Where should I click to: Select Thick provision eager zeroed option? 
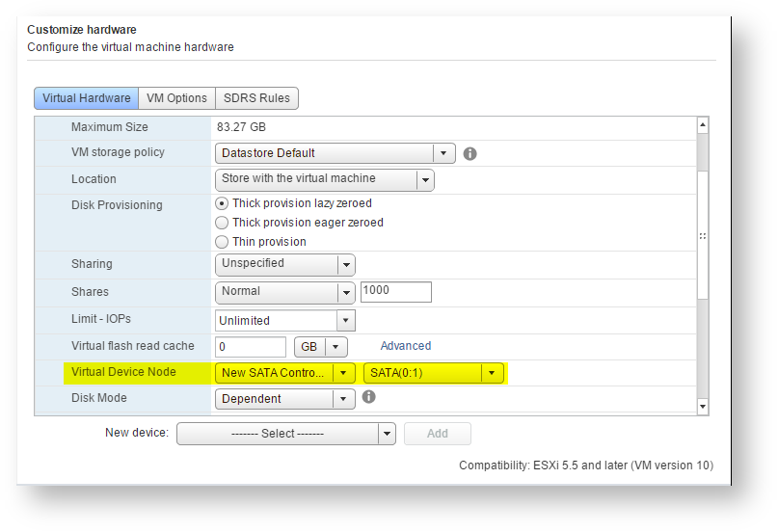coord(222,223)
